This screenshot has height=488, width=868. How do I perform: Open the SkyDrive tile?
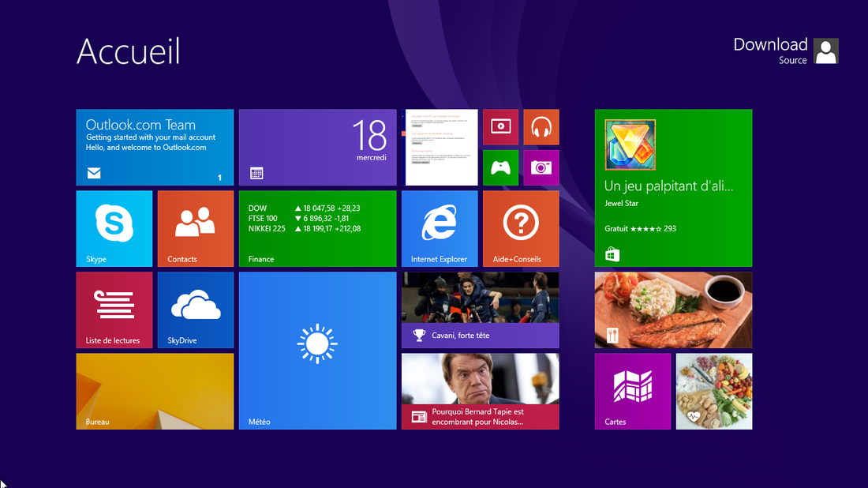[x=196, y=310]
